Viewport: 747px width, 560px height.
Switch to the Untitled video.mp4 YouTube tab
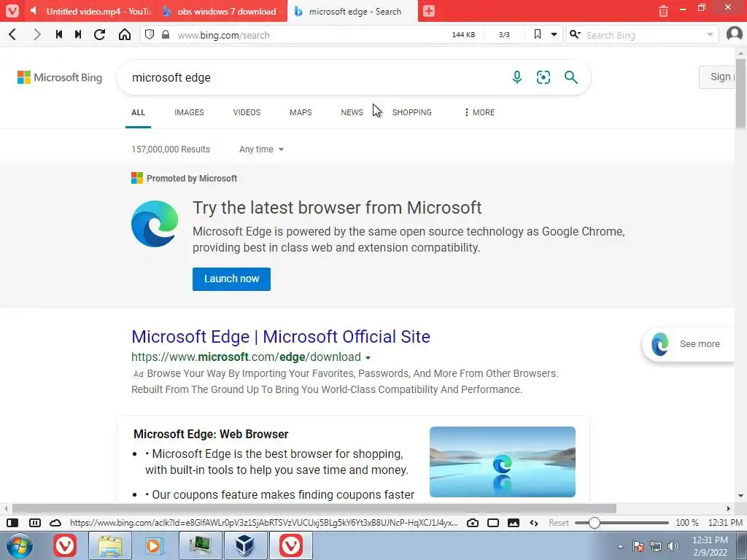(90, 11)
